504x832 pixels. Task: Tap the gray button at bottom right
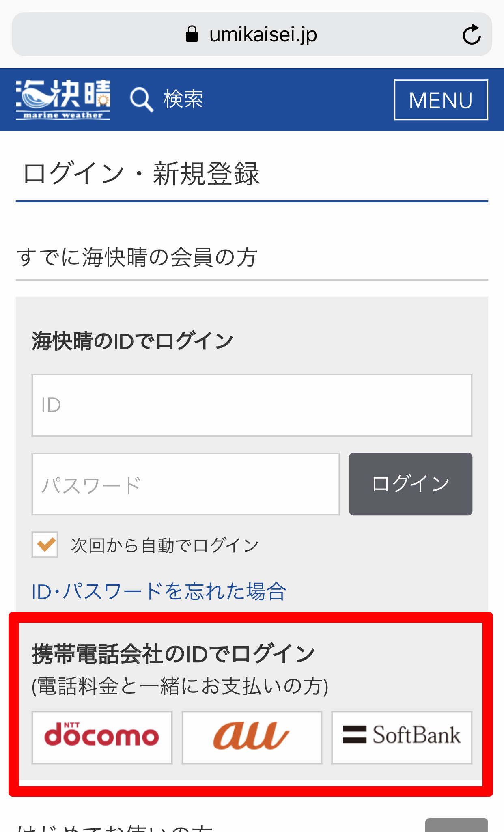pyautogui.click(x=457, y=825)
